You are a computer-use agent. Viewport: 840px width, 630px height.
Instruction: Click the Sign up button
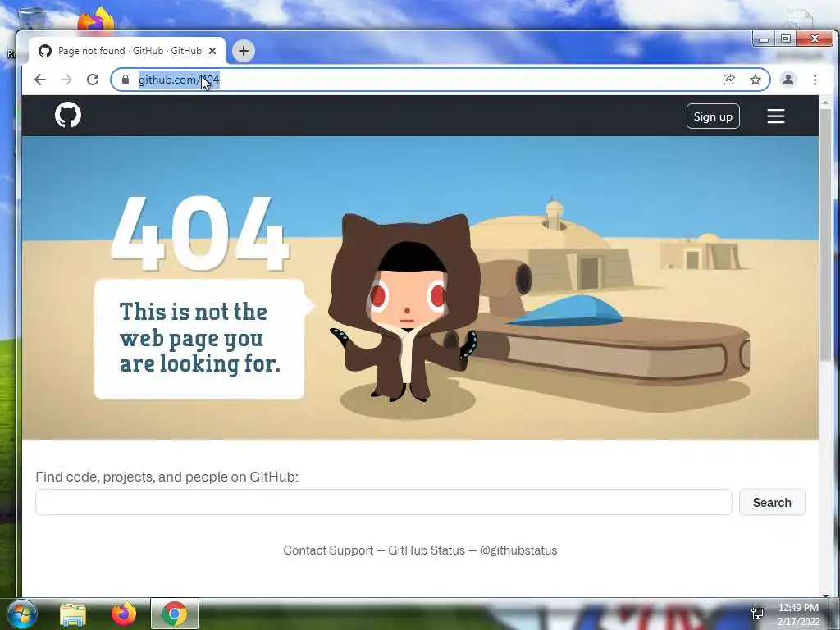713,116
